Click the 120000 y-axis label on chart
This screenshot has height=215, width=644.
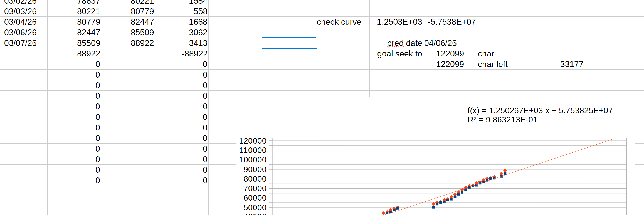click(253, 141)
